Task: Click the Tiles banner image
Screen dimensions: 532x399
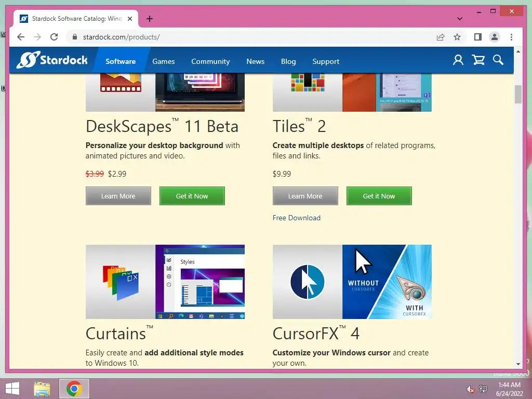Action: click(352, 92)
